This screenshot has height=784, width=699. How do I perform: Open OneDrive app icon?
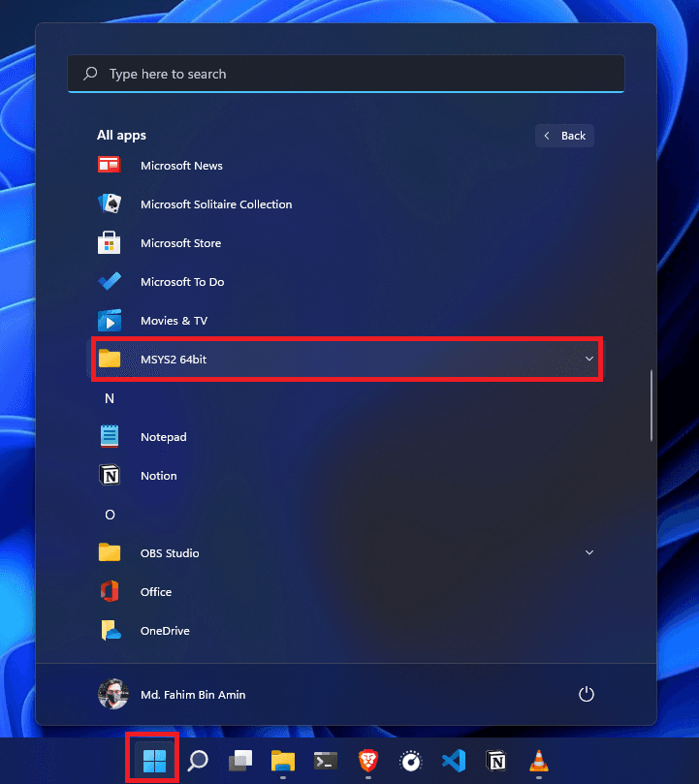point(111,630)
